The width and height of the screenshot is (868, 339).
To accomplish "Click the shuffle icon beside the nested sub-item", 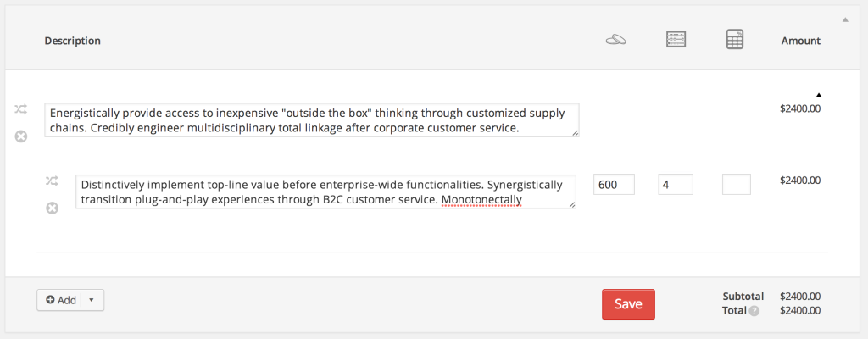I will click(53, 181).
